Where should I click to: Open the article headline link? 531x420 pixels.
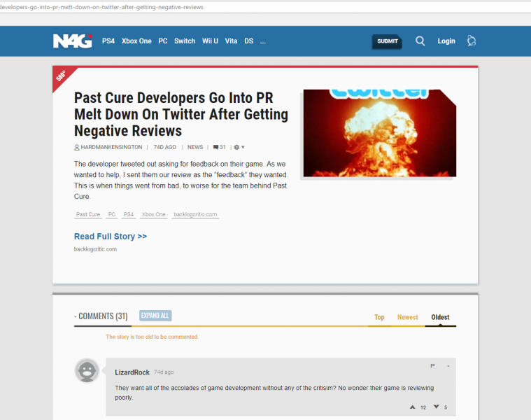181,115
